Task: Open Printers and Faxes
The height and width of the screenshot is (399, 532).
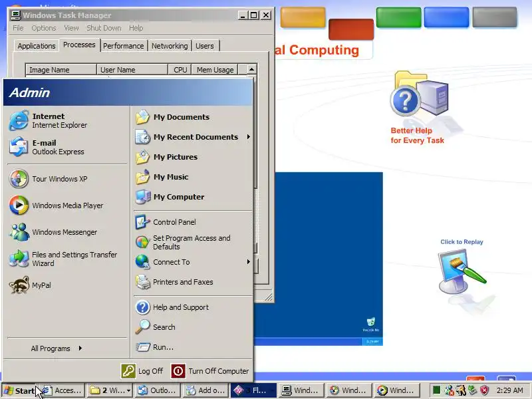Action: pyautogui.click(x=192, y=282)
